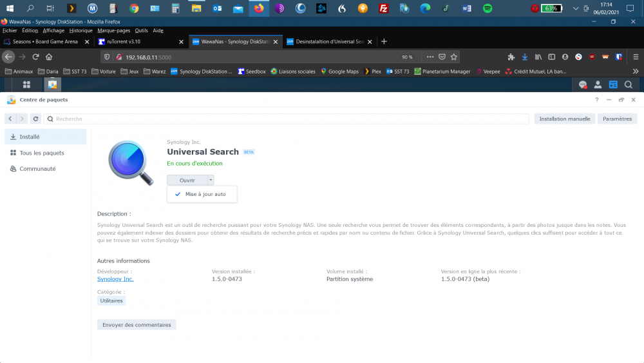644x363 pixels.
Task: Open Firefox page actions three dots
Action: point(430,57)
